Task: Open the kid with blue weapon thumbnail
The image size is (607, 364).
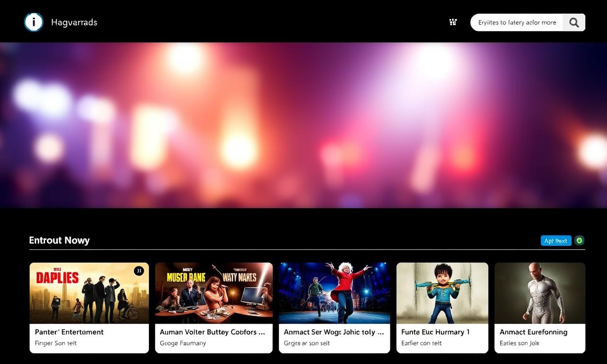Action: tap(442, 293)
